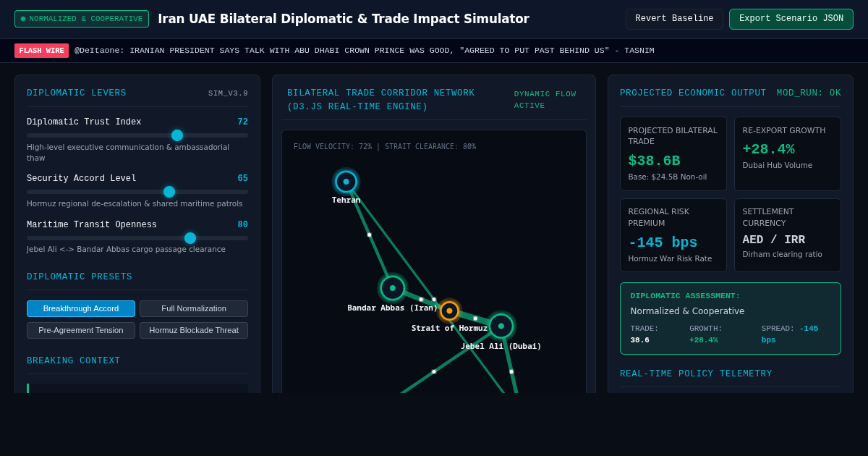This screenshot has height=456, width=868.
Task: Adjust Maritime Transit Openness slider
Action: 137,238
